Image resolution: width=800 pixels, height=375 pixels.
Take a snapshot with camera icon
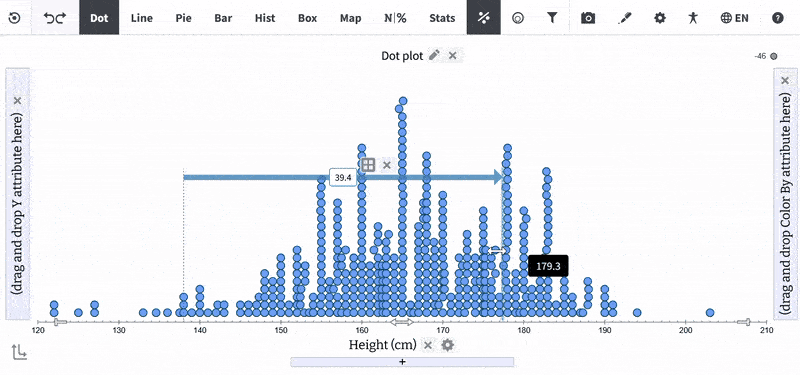588,18
